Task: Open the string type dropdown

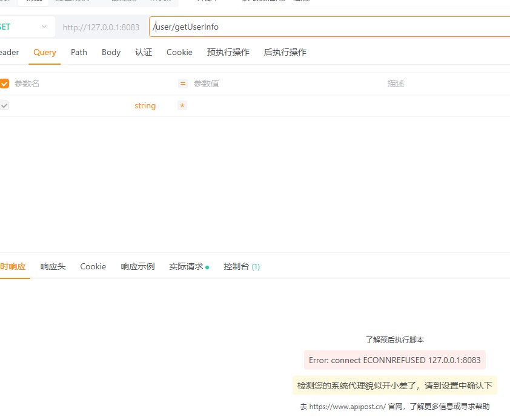Action: pos(145,106)
